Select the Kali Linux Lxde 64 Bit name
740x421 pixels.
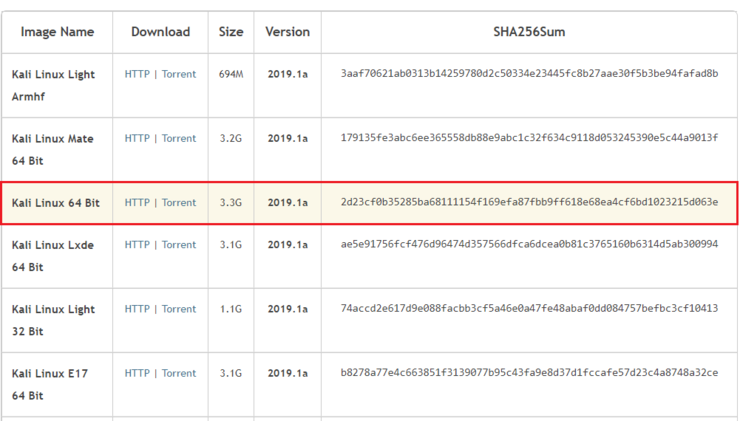pyautogui.click(x=52, y=256)
